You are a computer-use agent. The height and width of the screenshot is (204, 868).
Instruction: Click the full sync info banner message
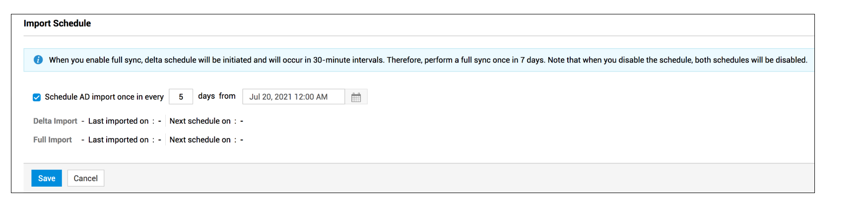pos(428,60)
